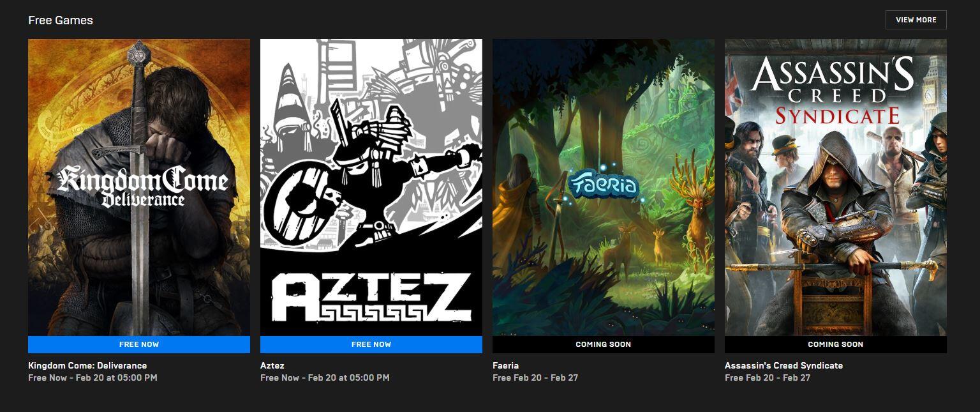The image size is (980, 412).
Task: Open the Faeria cover art
Action: [604, 187]
